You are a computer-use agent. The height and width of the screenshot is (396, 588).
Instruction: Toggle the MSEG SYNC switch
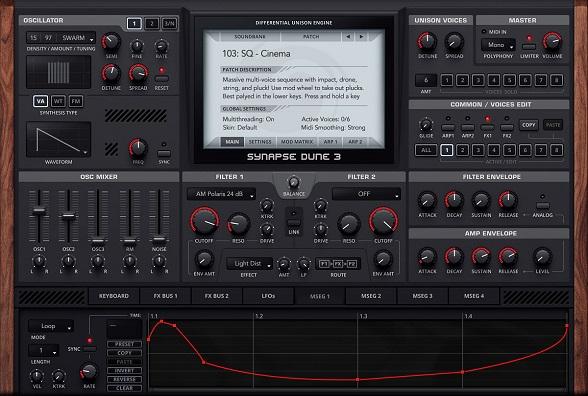pos(89,349)
